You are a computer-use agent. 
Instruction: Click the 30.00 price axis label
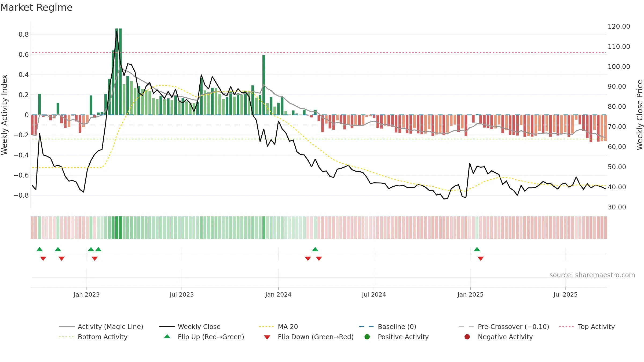[617, 207]
